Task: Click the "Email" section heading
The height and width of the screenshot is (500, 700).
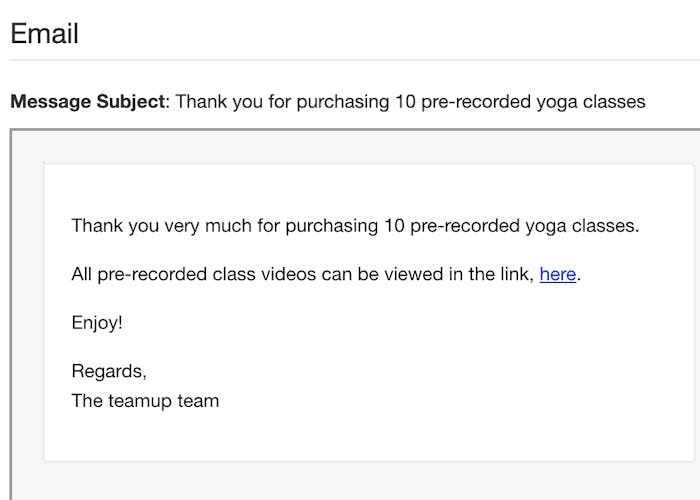Action: click(x=44, y=33)
